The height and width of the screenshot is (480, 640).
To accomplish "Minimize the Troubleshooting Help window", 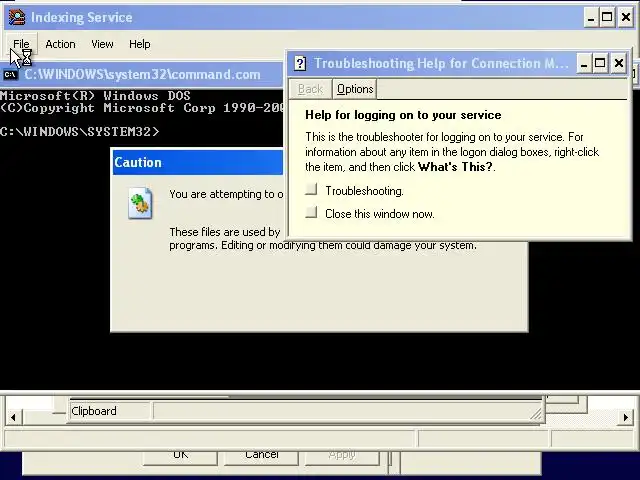I will (x=584, y=63).
